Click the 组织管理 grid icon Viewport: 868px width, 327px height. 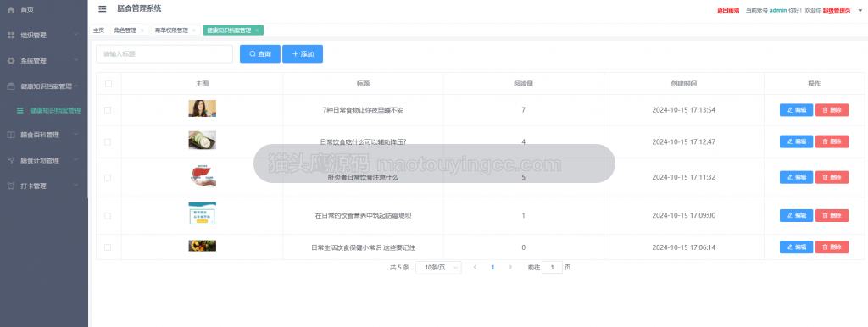(10, 36)
